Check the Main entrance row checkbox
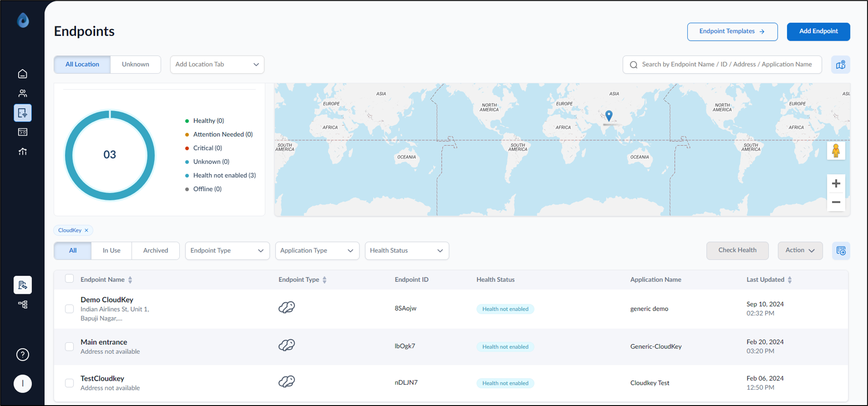 coord(69,347)
